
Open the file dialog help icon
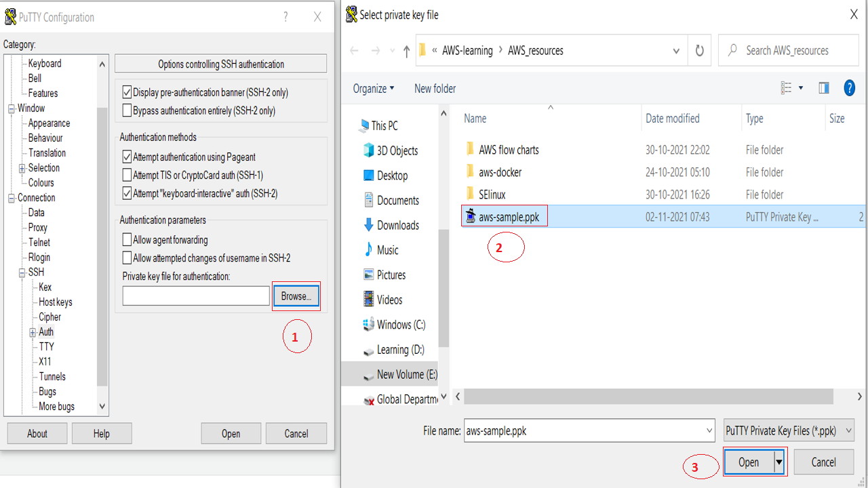click(x=849, y=88)
